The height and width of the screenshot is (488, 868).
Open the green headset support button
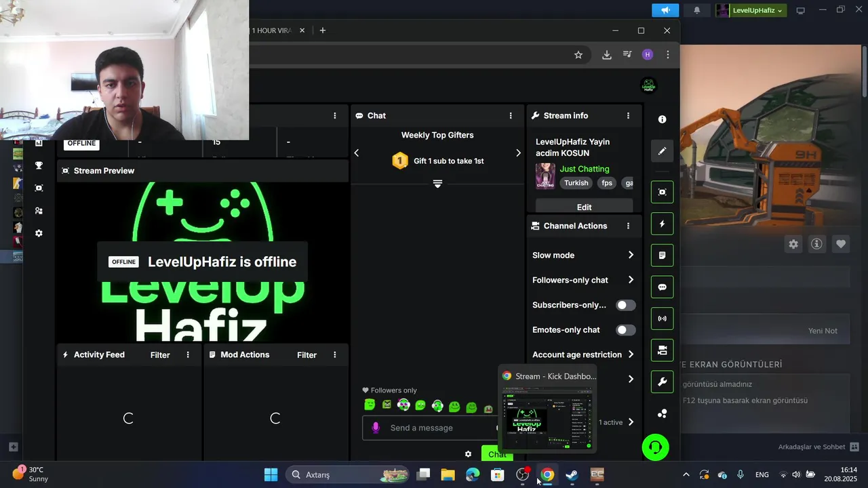[656, 447]
